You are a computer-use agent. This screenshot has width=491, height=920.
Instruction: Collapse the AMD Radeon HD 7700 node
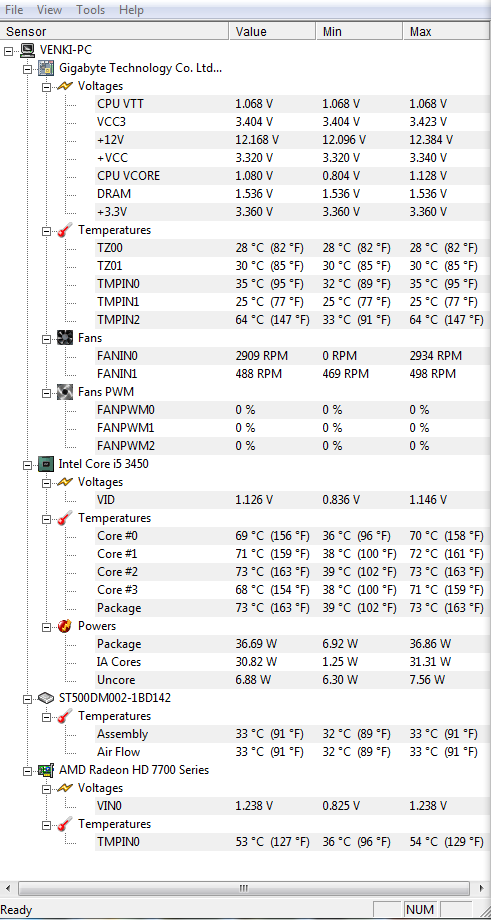click(x=27, y=770)
